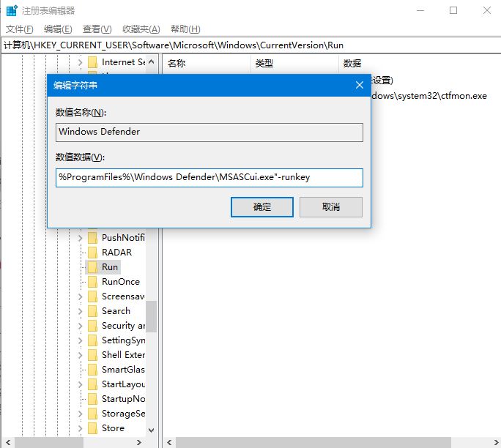
Task: Select the RADAR tree item
Action: point(116,253)
